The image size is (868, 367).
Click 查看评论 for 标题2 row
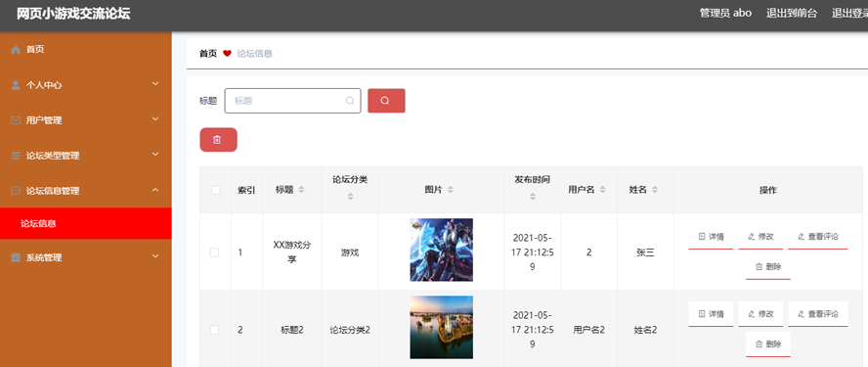click(817, 314)
